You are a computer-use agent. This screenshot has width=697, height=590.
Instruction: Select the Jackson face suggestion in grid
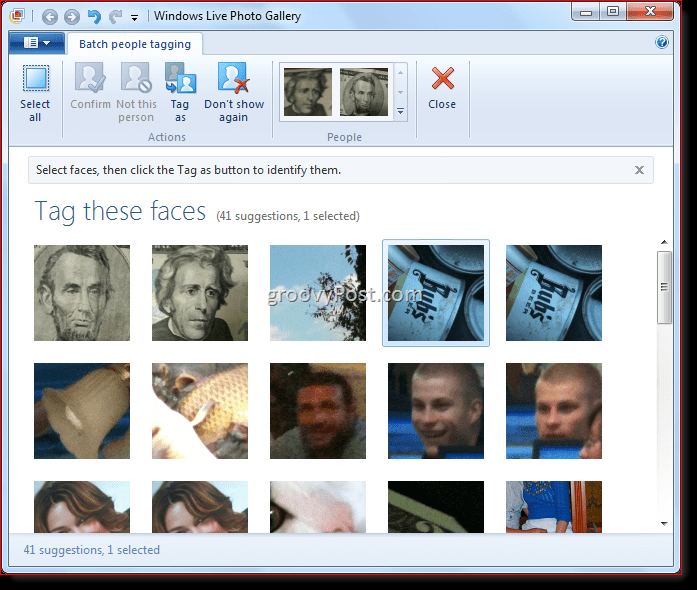pos(200,293)
